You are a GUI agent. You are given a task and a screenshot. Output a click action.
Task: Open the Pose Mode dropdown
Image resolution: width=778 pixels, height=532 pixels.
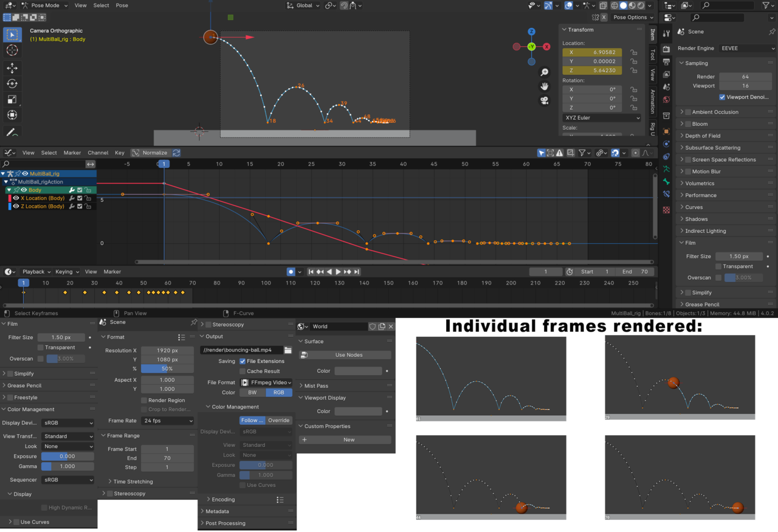(x=45, y=5)
